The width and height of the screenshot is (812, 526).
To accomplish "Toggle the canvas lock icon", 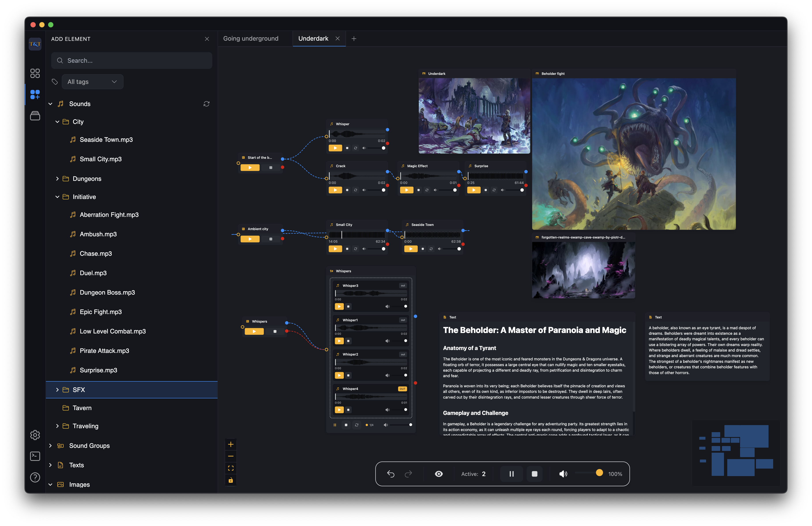I will pos(231,480).
